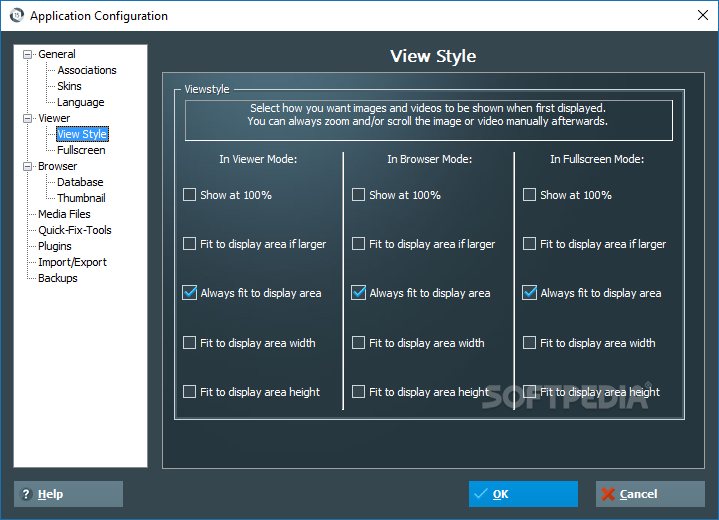719x520 pixels.
Task: Check Fit to display area if larger in Viewer Mode
Action: click(189, 243)
